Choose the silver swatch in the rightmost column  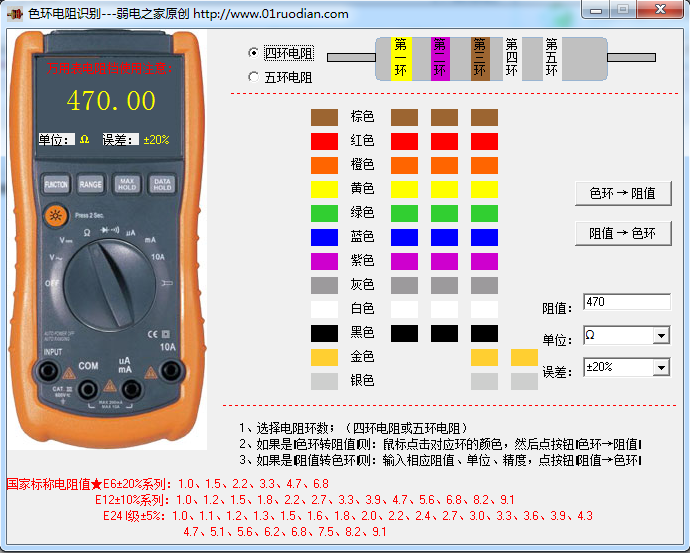pyautogui.click(x=524, y=381)
